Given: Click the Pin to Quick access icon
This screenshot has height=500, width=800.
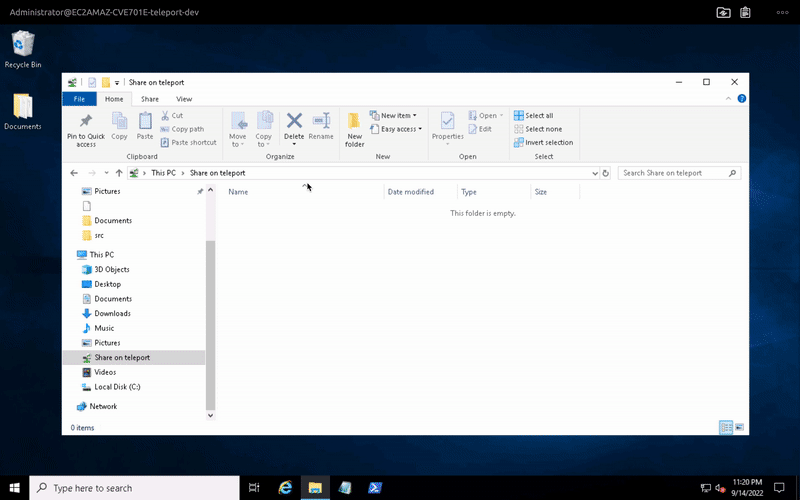Looking at the screenshot, I should [85, 121].
